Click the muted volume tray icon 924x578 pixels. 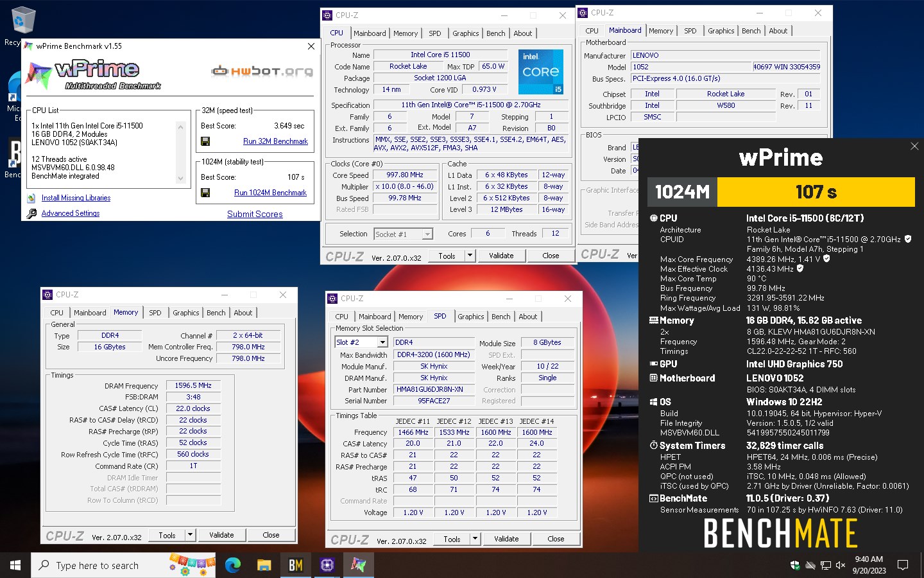coord(841,565)
